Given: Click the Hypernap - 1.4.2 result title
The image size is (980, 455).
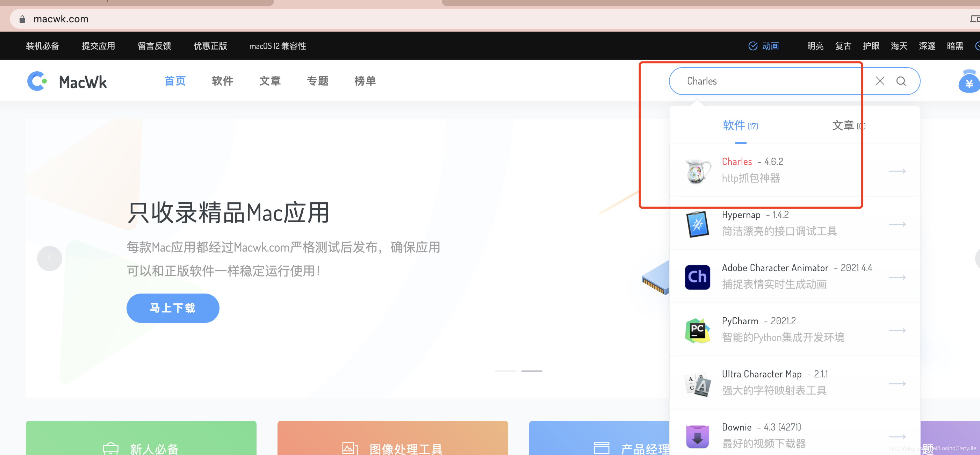Looking at the screenshot, I should coord(755,215).
